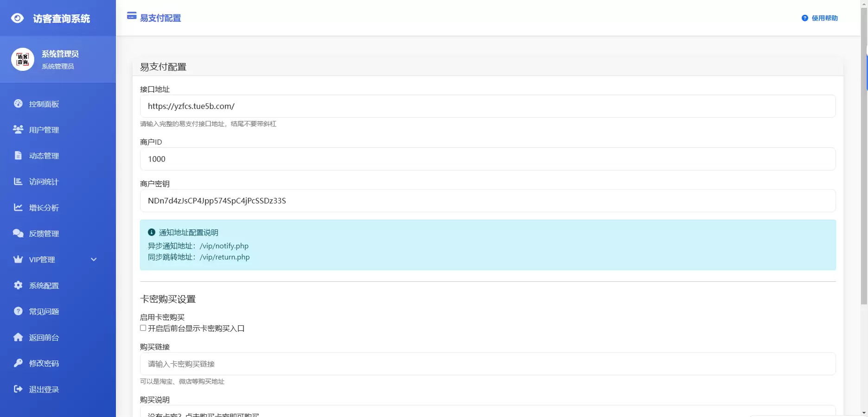The width and height of the screenshot is (868, 417).
Task: Expand the VIP管理 submenu chevron
Action: [94, 259]
